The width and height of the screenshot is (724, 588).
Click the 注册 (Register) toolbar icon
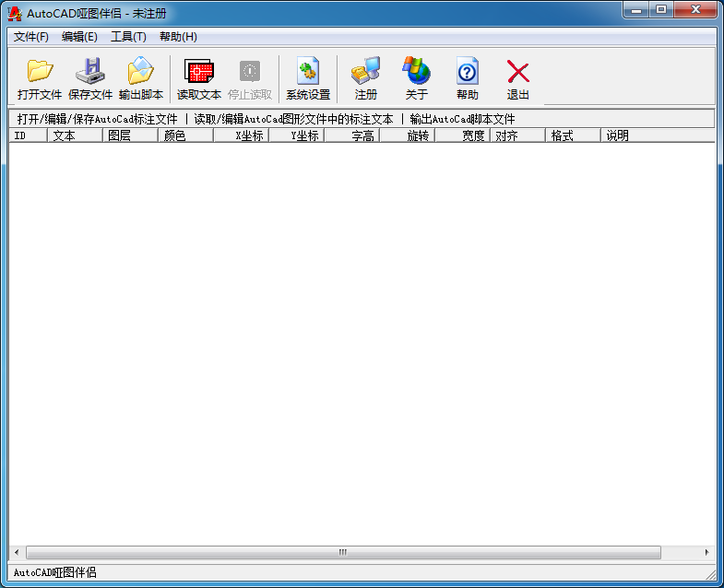[365, 71]
